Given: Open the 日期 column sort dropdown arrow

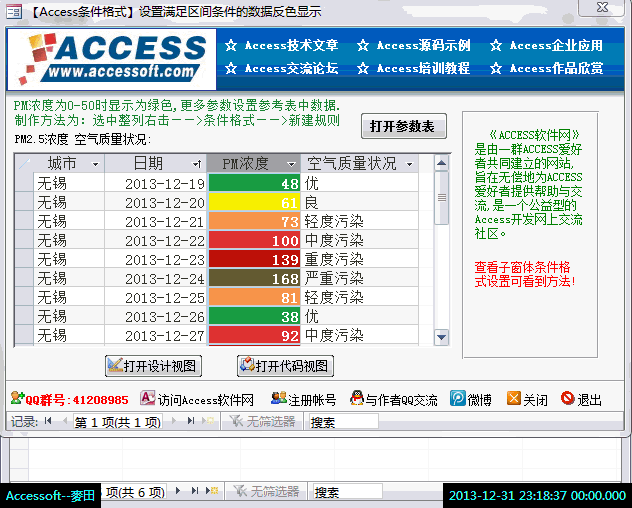Looking at the screenshot, I should pyautogui.click(x=197, y=164).
